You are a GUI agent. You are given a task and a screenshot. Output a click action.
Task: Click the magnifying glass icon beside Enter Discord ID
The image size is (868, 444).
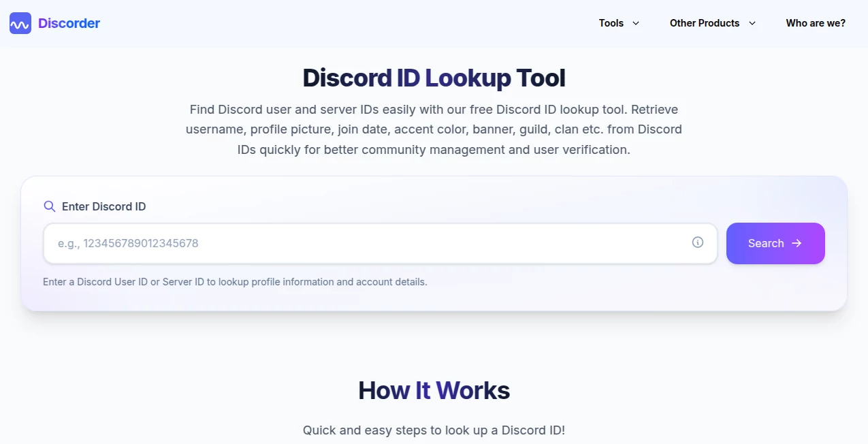49,206
